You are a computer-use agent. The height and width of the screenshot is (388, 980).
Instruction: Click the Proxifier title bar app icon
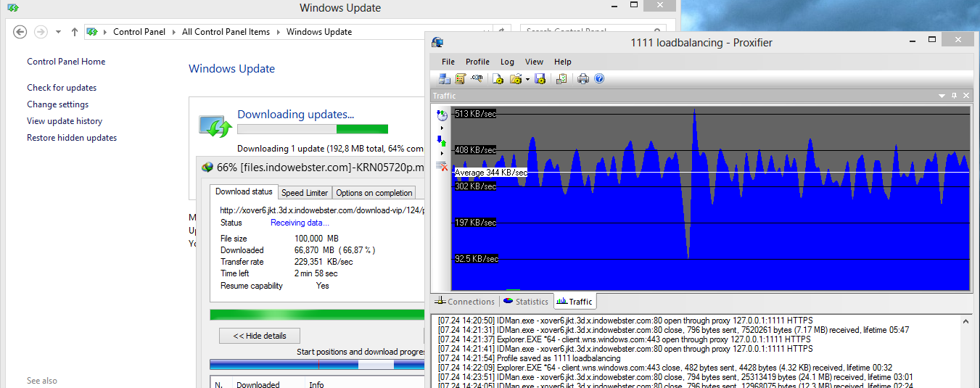437,42
